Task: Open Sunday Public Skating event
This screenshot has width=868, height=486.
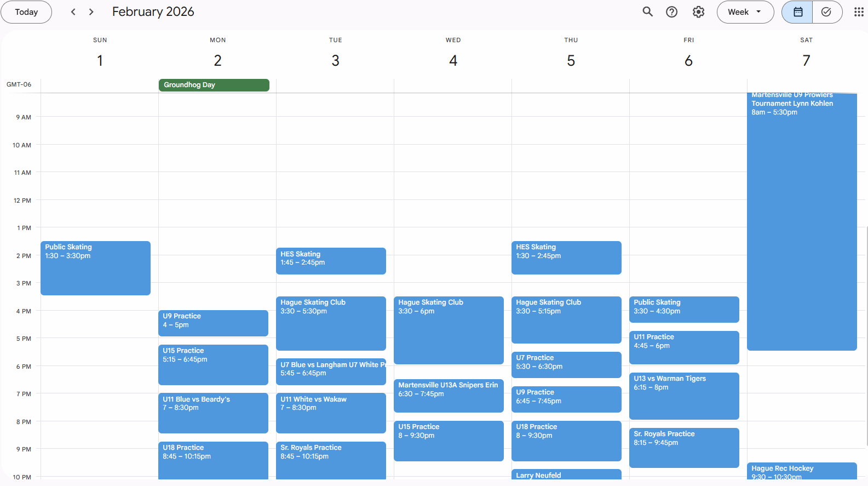Action: [95, 268]
